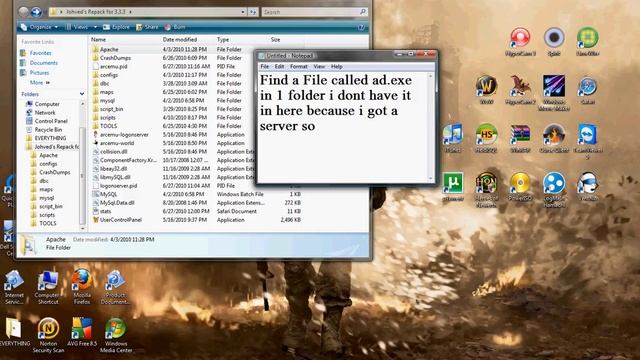
Task: Launch AVG Free 8.5 desktop icon
Action: tap(82, 332)
